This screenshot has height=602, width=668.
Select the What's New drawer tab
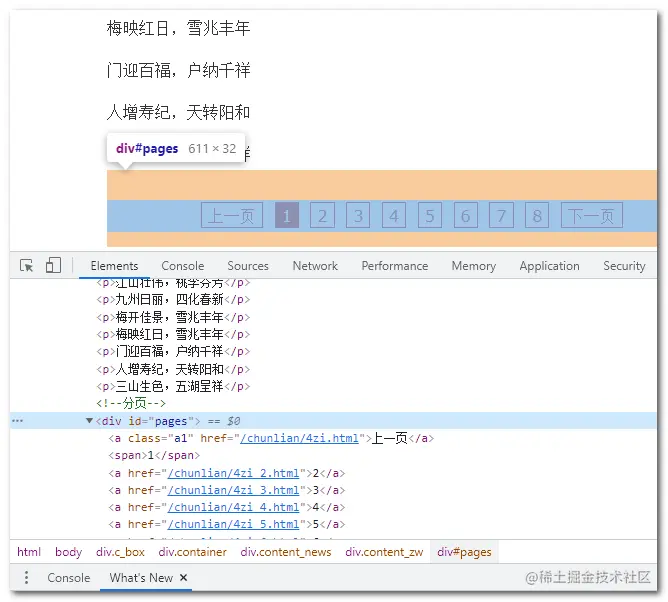[141, 578]
